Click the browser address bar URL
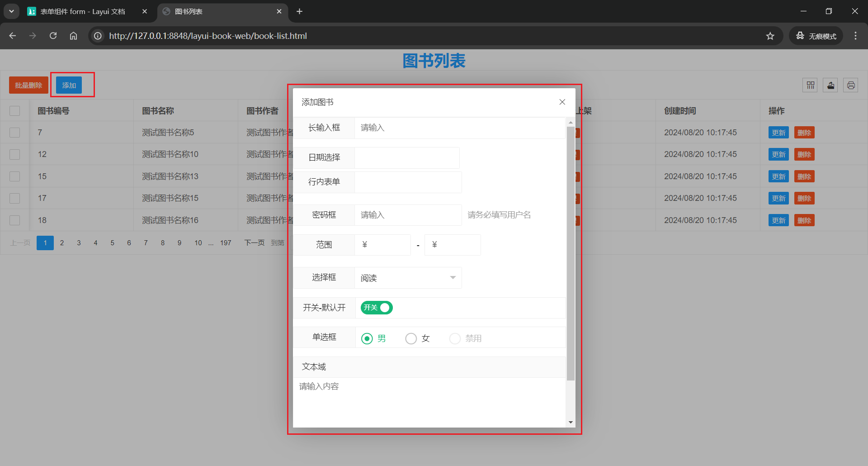This screenshot has width=868, height=466. pos(208,36)
